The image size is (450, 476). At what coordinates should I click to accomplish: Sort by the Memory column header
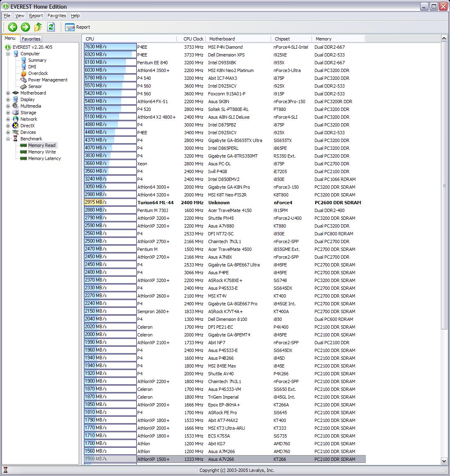click(x=338, y=39)
